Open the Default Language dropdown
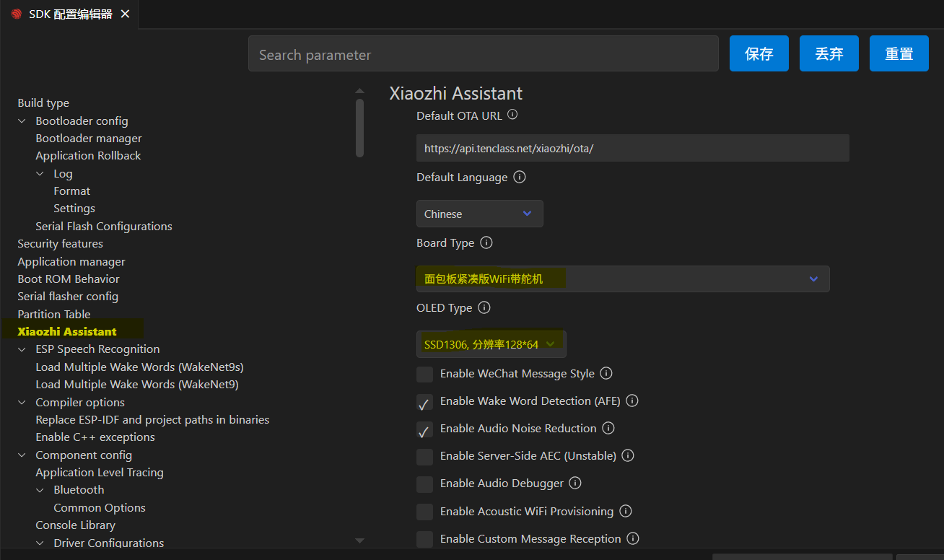Viewport: 944px width, 560px height. click(479, 214)
